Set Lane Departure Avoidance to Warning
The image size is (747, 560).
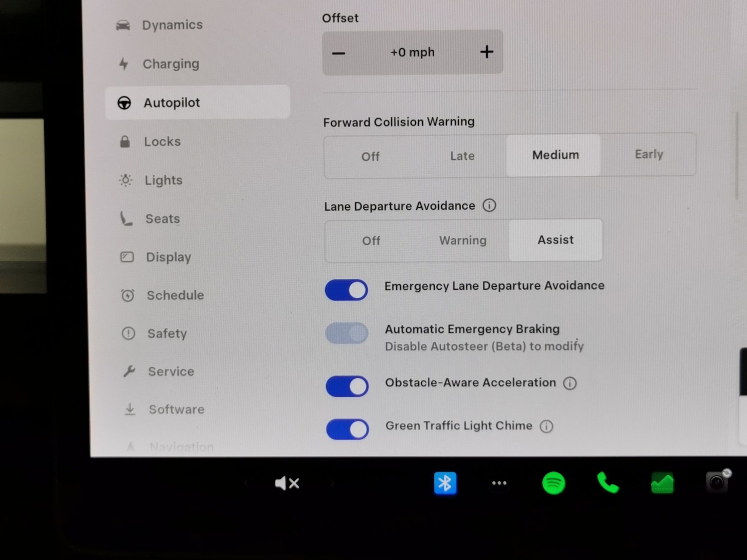pos(463,240)
